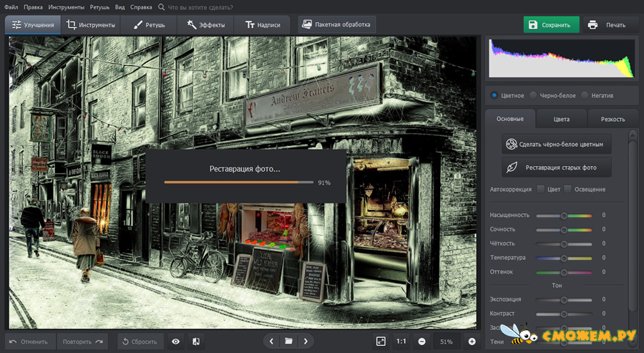This screenshot has height=353, width=644.
Task: Click the Сочность slider
Action: [564, 230]
